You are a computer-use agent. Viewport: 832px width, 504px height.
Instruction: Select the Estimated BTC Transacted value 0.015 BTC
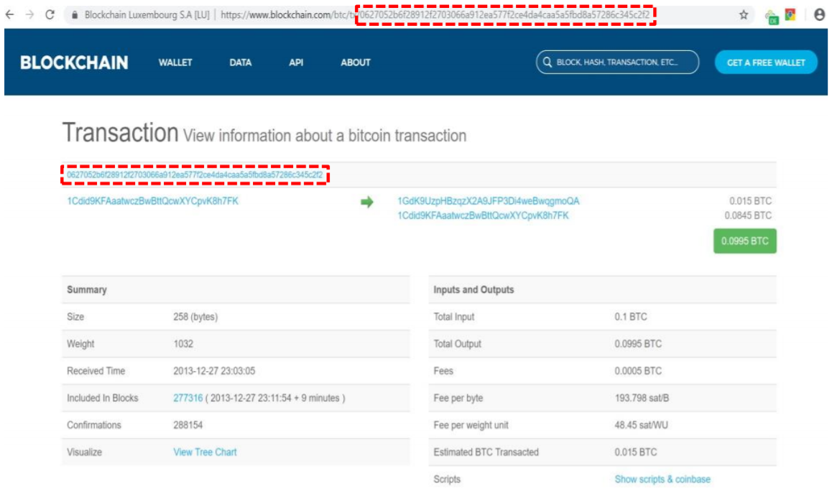pos(635,452)
